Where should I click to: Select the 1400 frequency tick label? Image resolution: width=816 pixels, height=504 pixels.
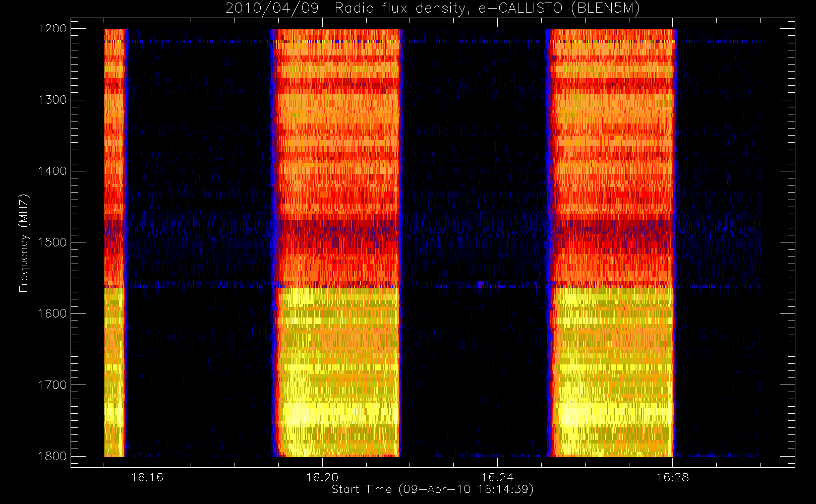52,171
